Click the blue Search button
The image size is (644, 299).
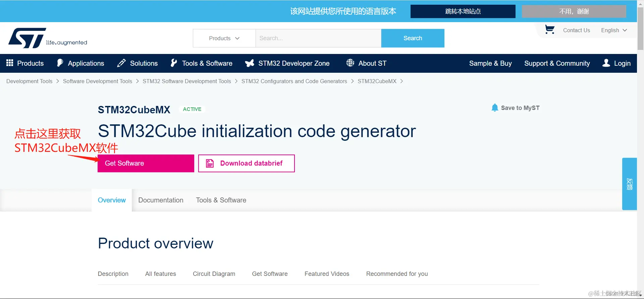[413, 38]
